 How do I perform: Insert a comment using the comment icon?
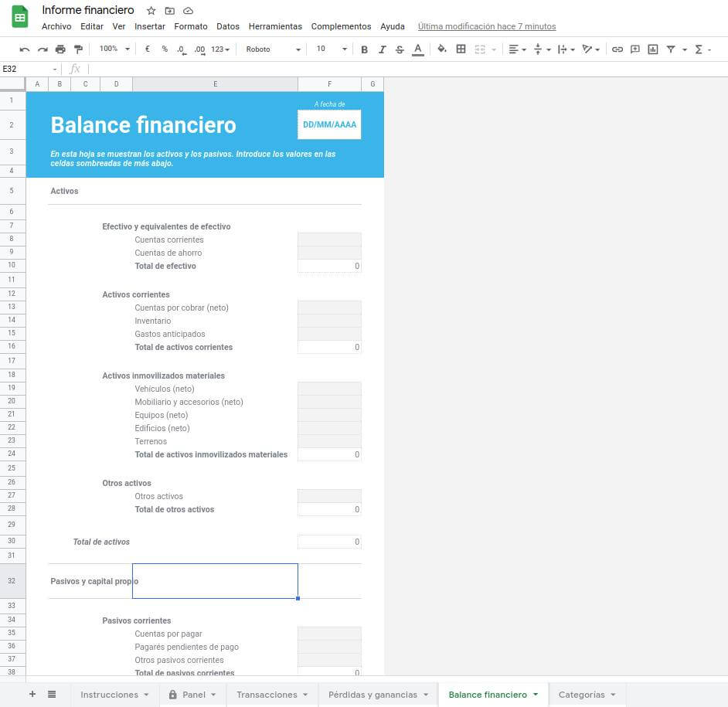tap(635, 49)
